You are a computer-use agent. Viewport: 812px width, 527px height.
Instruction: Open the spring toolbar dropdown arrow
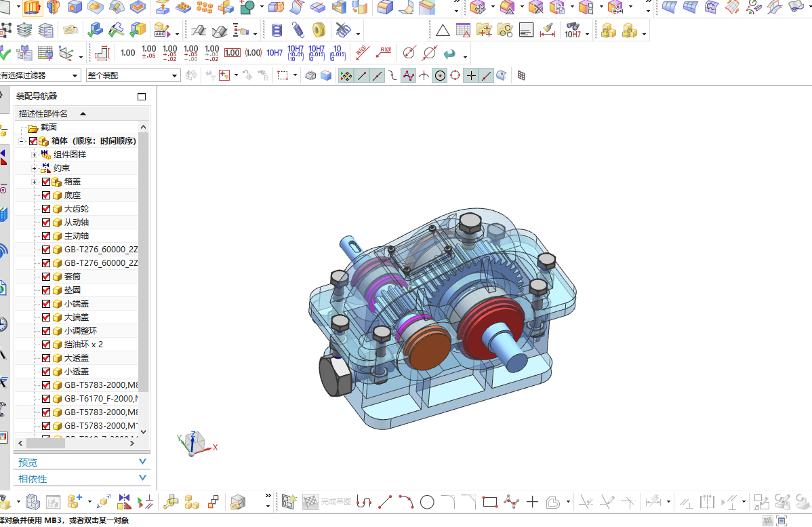click(359, 35)
